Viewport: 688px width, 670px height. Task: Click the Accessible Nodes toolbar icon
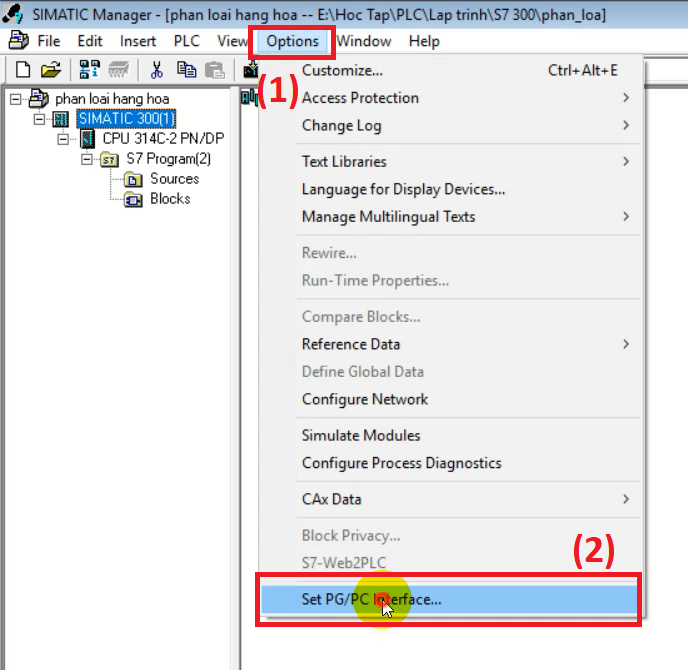[90, 69]
